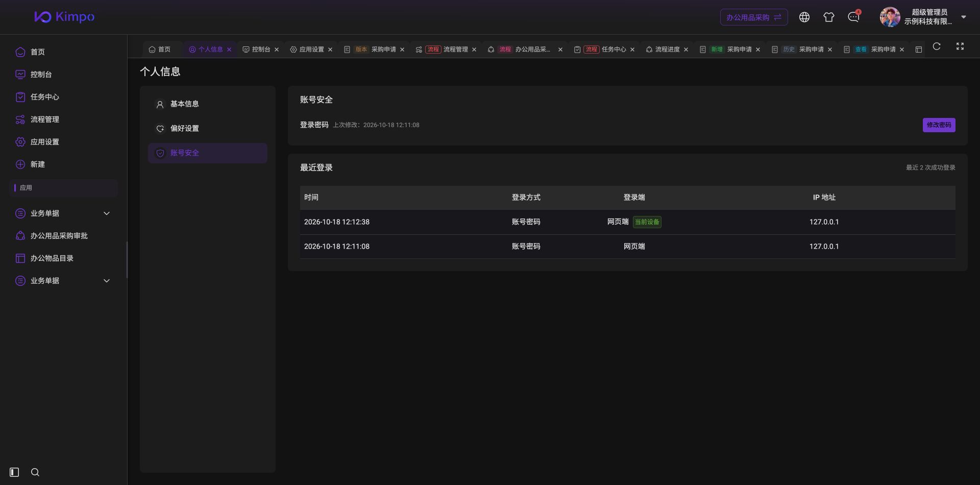980x485 pixels.
Task: Open 控制台 in sidebar
Action: tap(41, 75)
